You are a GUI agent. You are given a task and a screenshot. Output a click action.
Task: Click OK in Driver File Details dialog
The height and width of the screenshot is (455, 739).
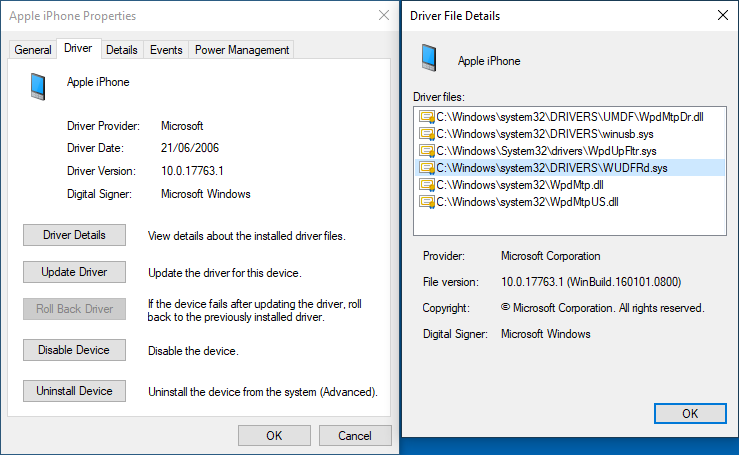[x=690, y=414]
